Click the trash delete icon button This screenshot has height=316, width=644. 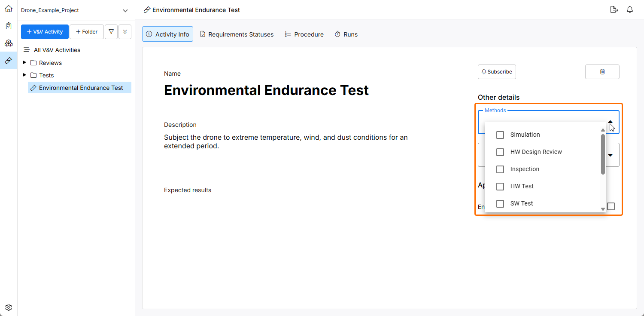pyautogui.click(x=602, y=72)
